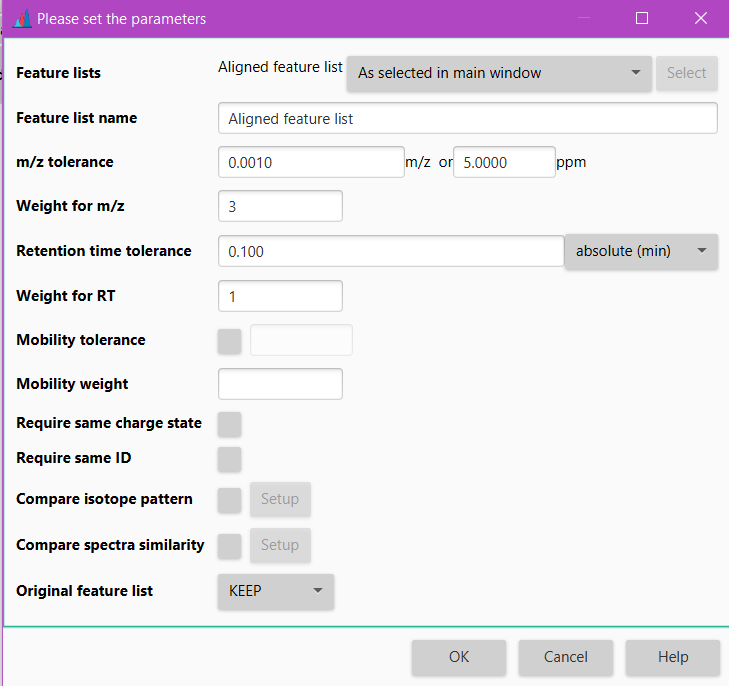Viewport: 729px width, 686px height.
Task: Confirm parameters with OK button
Action: point(459,657)
